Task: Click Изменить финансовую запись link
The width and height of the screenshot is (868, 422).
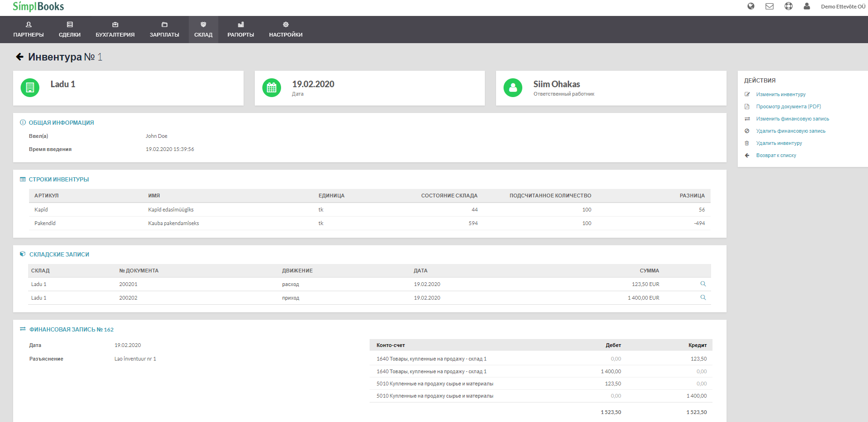Action: click(793, 119)
